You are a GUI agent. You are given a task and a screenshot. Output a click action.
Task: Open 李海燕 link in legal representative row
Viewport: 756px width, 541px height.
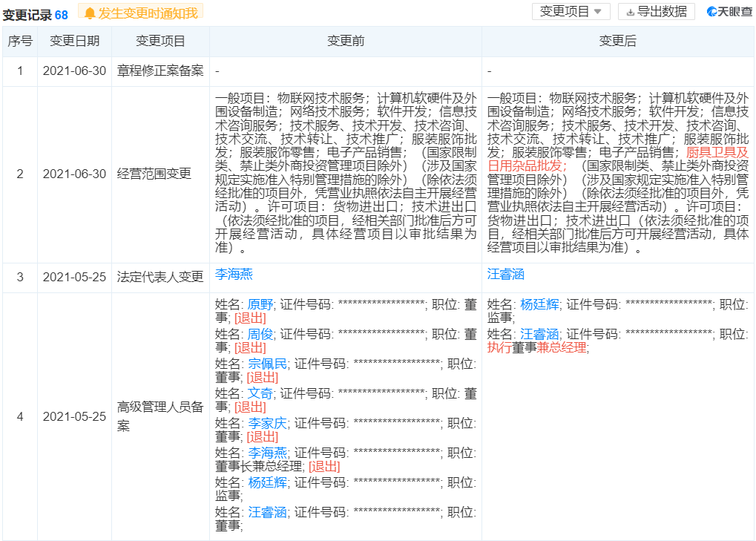tap(234, 275)
